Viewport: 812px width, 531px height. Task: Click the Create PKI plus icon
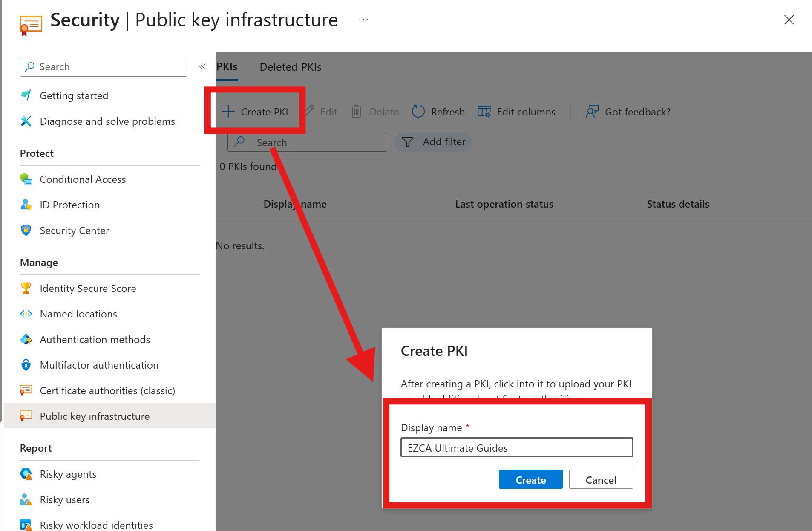coord(228,112)
